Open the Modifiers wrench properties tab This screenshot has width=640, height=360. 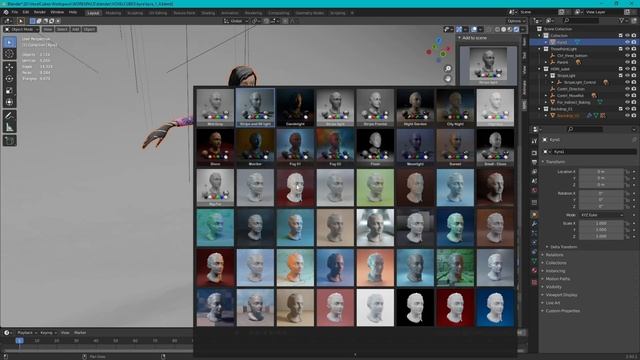(x=534, y=224)
